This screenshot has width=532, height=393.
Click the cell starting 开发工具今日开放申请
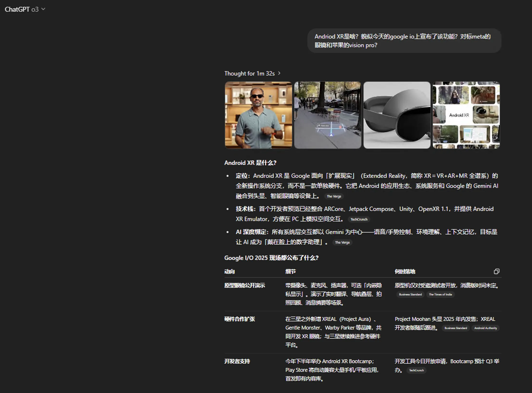click(x=447, y=366)
